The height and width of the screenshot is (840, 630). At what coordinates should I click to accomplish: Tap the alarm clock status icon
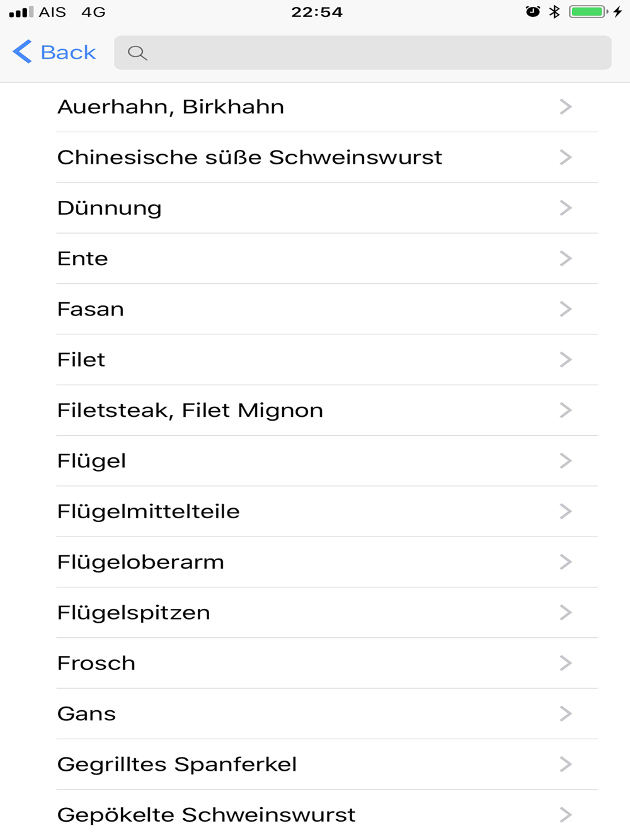coord(533,11)
